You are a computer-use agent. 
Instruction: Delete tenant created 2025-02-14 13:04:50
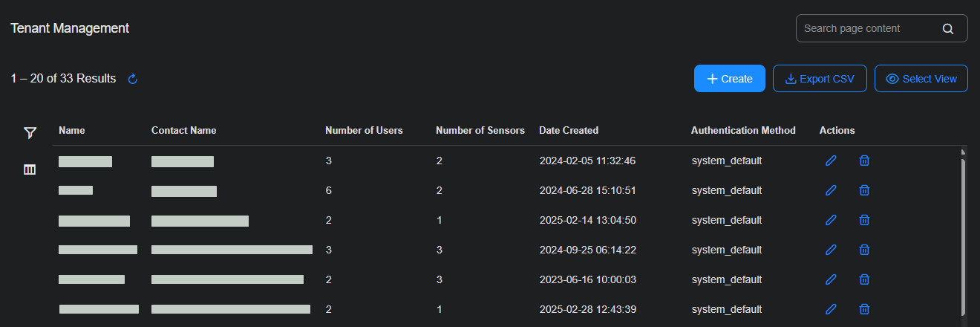coord(864,220)
